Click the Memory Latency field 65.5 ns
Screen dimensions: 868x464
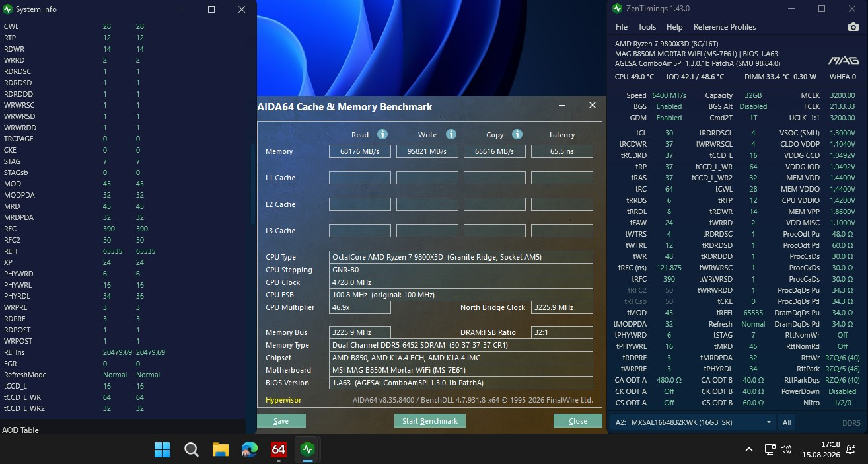tap(562, 151)
